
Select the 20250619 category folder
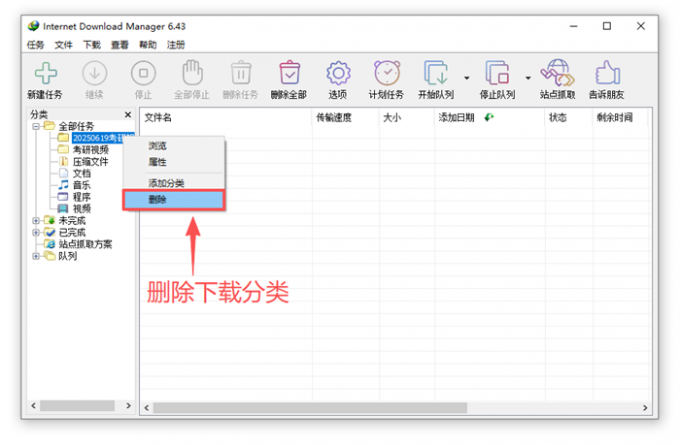[x=98, y=138]
